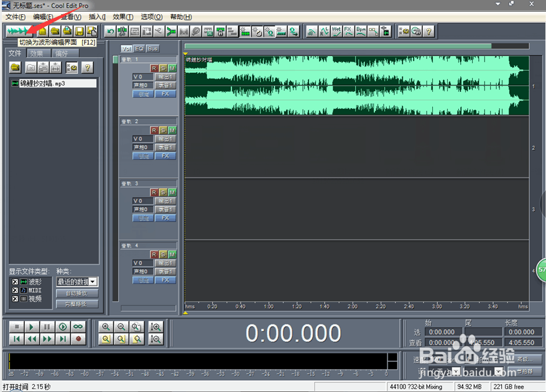Click the 2:00 mark on the timeline ruler

(353, 306)
